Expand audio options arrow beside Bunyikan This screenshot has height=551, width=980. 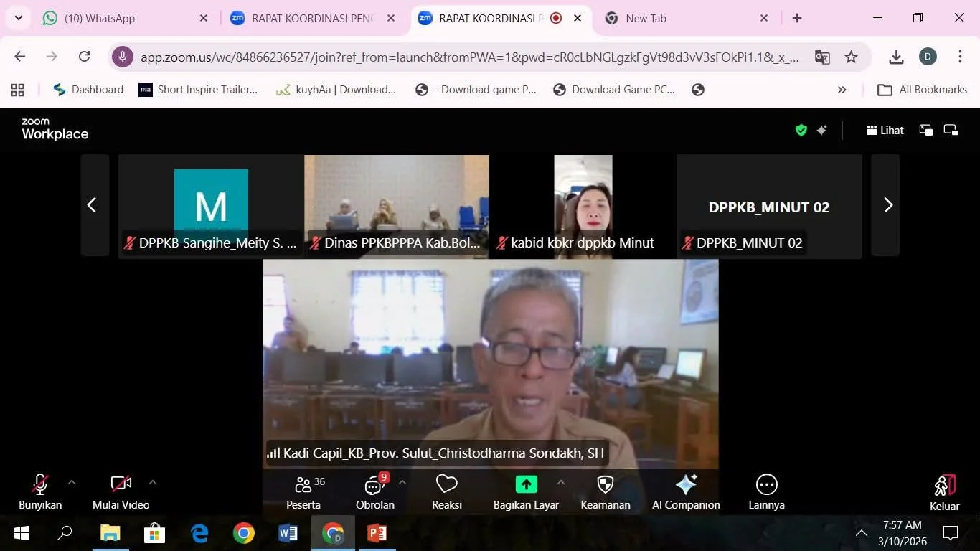pos(72,483)
